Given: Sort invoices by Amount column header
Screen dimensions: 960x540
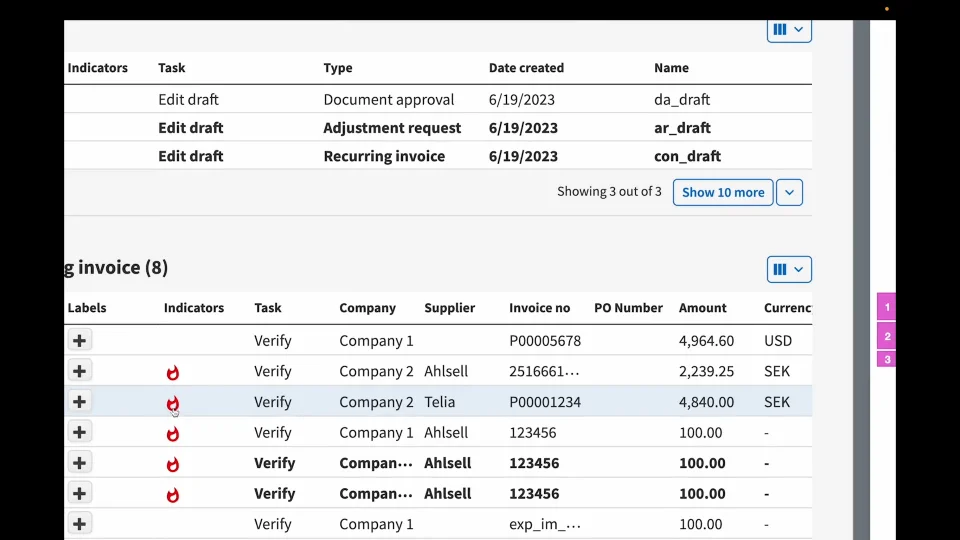Looking at the screenshot, I should point(704,308).
